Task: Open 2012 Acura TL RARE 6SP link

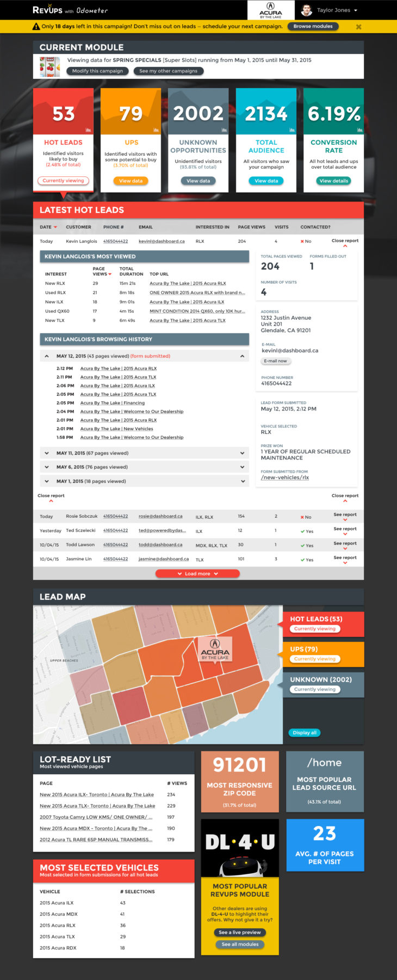Action: [96, 840]
